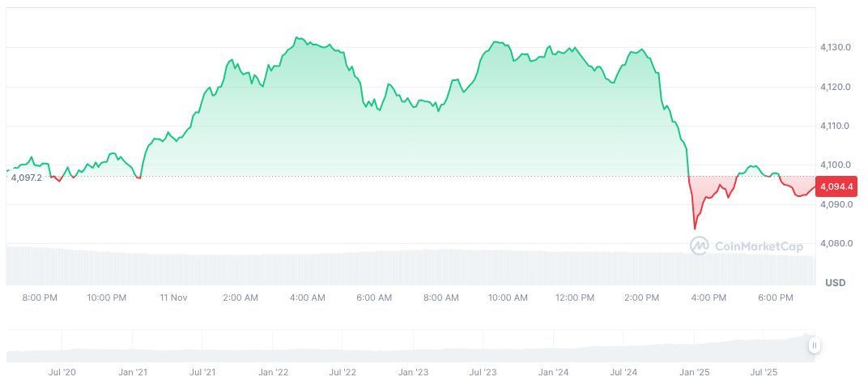Click the 6:00 PM time axis label
This screenshot has height=381, width=868.
click(x=776, y=298)
